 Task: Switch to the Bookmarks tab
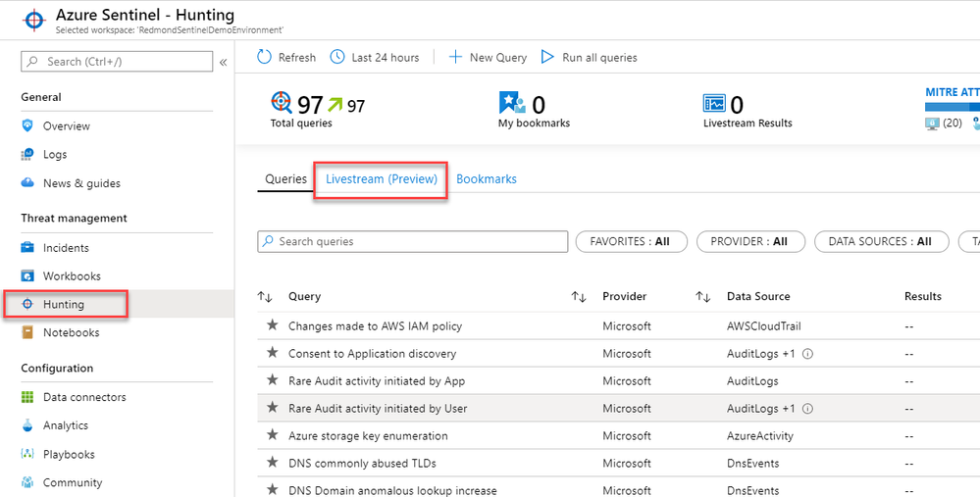click(x=487, y=179)
